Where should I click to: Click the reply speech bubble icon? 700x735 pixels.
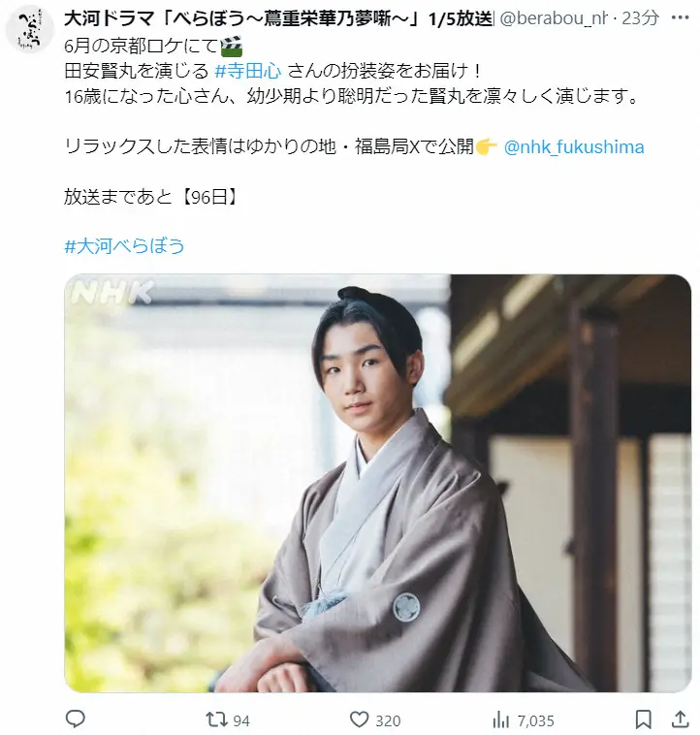[75, 719]
